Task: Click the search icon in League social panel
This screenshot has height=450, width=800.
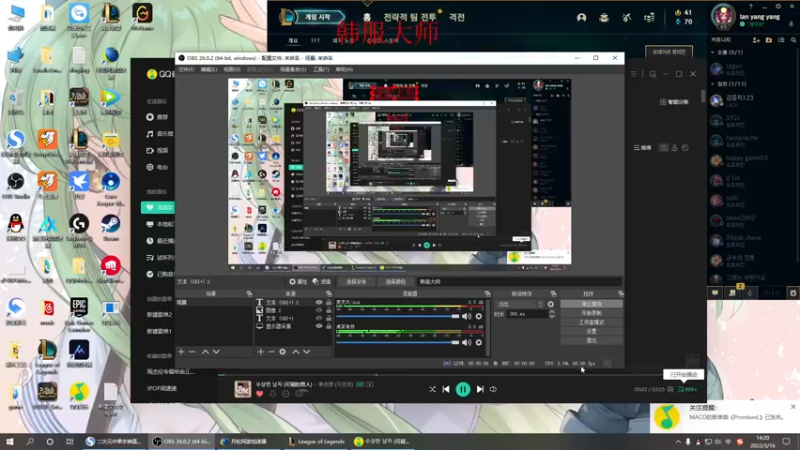Action: point(793,40)
